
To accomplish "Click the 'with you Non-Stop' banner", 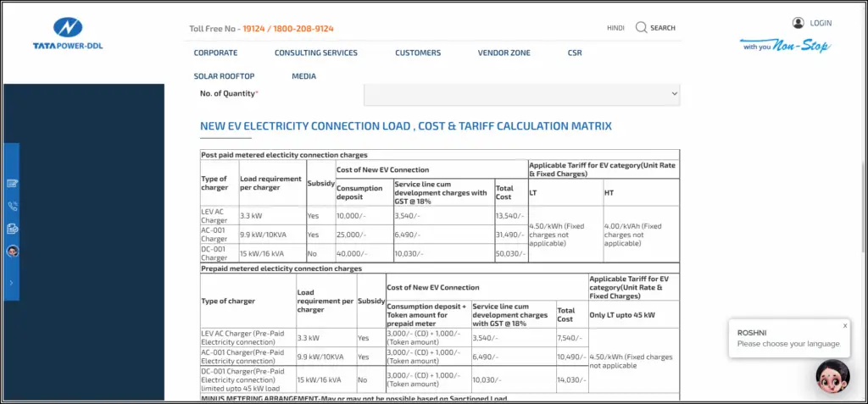I will point(786,46).
